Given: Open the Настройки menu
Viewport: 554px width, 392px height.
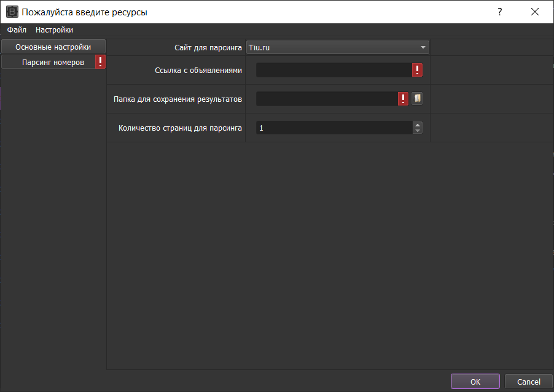Looking at the screenshot, I should pyautogui.click(x=54, y=29).
